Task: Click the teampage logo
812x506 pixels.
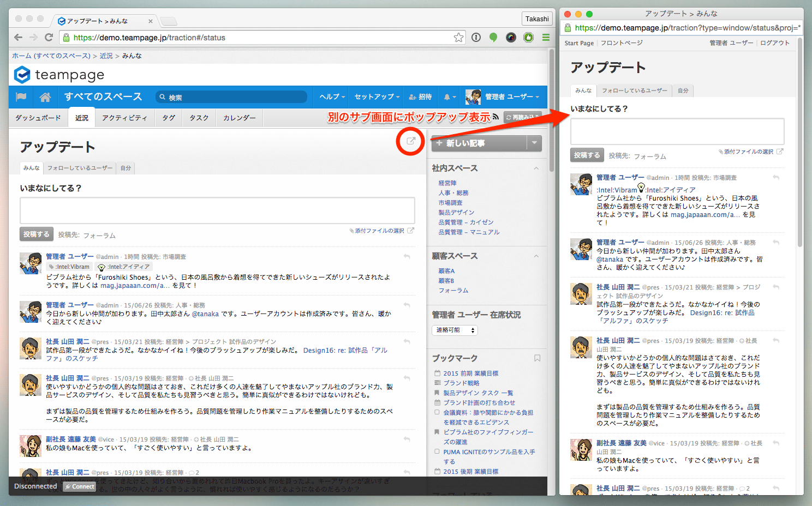Action: point(59,75)
